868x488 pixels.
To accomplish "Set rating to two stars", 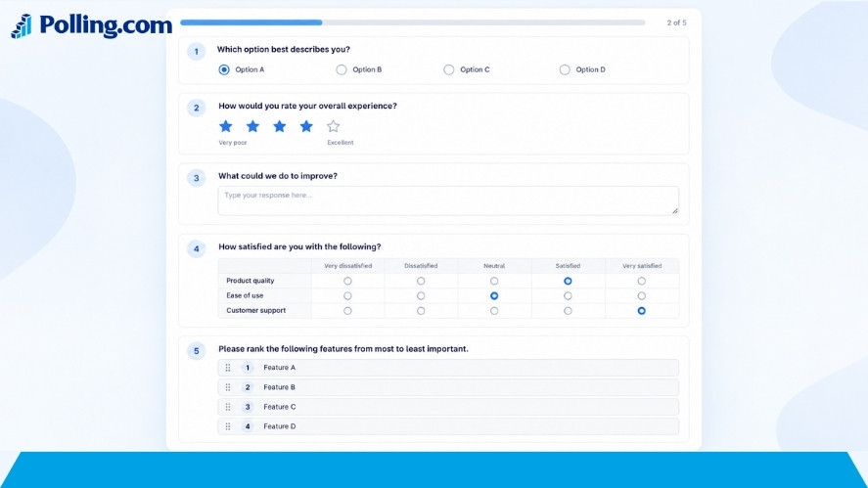I will 252,127.
